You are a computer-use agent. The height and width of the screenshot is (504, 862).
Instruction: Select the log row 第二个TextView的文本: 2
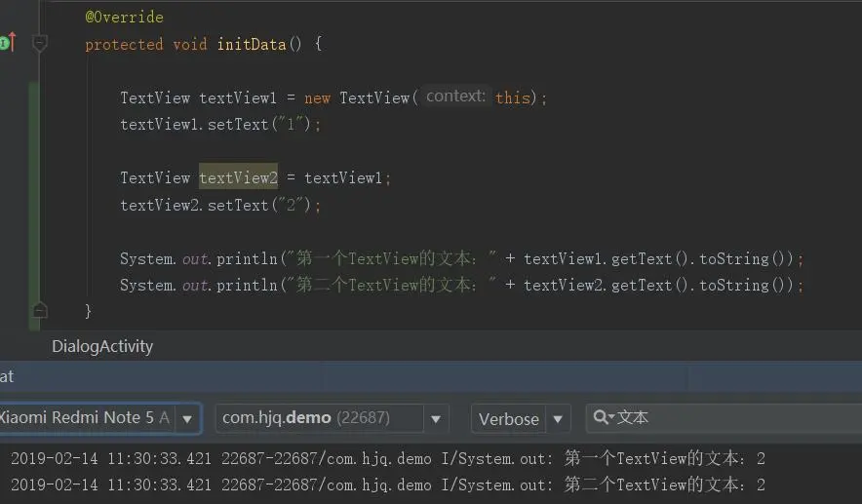click(388, 485)
